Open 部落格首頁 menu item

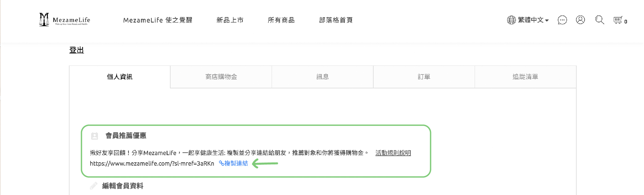(x=336, y=20)
